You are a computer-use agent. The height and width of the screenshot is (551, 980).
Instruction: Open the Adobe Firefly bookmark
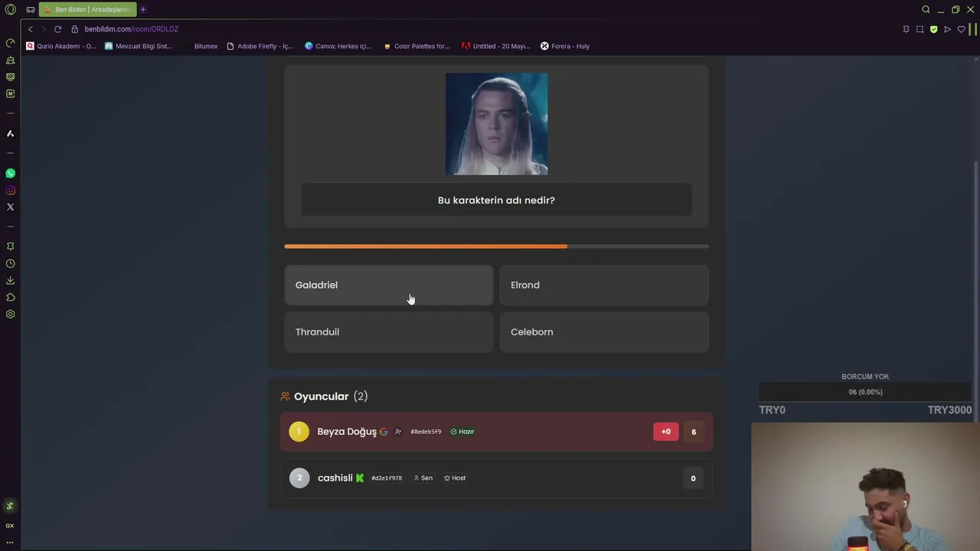tap(260, 46)
